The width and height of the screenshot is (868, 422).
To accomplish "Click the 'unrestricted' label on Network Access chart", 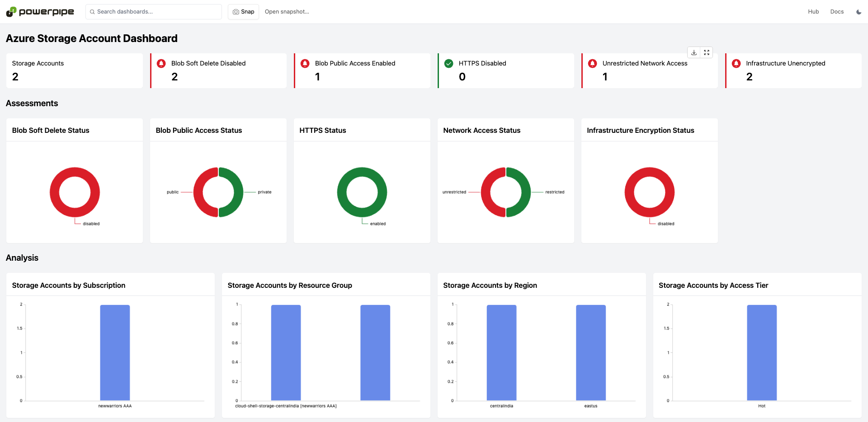I will click(x=454, y=192).
